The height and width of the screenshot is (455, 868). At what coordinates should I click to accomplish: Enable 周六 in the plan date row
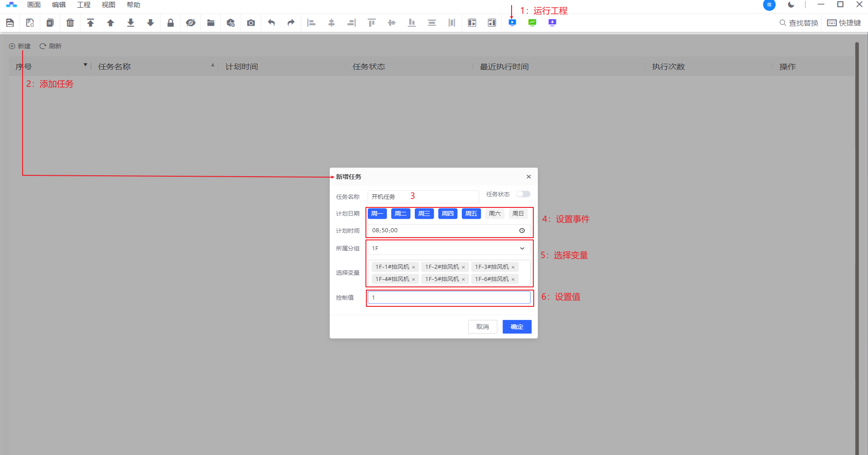click(494, 214)
